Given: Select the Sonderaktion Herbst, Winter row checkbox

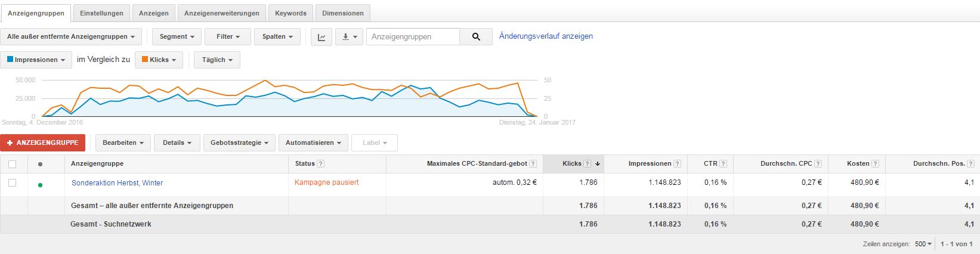Looking at the screenshot, I should coord(13,183).
